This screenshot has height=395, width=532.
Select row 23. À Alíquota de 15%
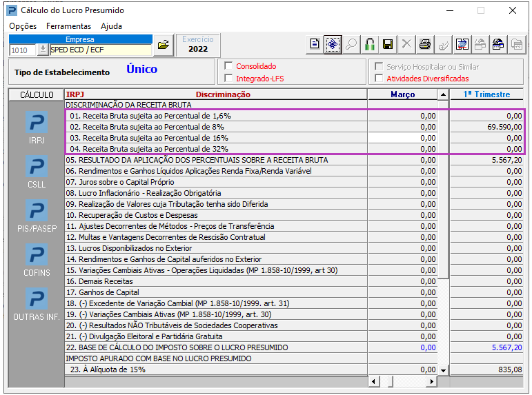pyautogui.click(x=216, y=369)
